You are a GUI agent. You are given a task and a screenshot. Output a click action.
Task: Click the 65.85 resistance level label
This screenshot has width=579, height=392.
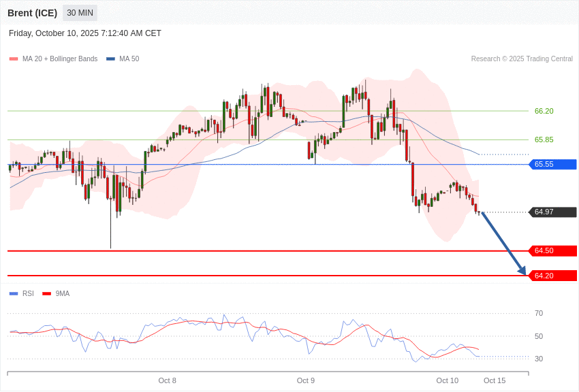(x=544, y=140)
